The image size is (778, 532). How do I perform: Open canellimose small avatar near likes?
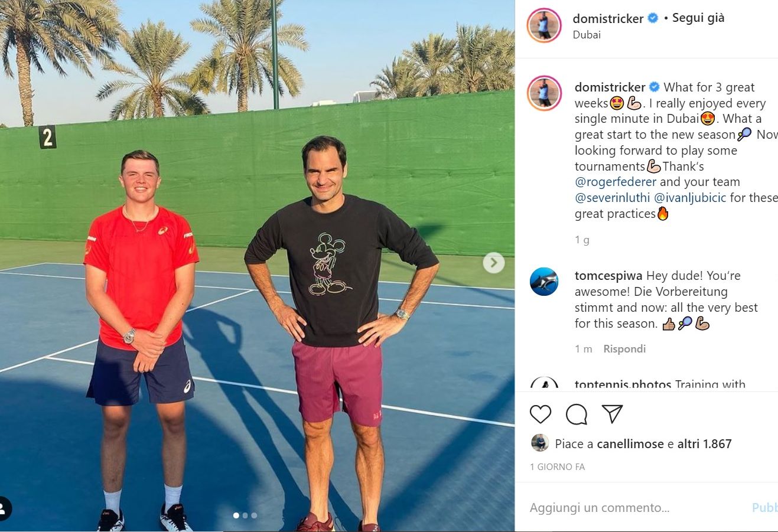[539, 443]
